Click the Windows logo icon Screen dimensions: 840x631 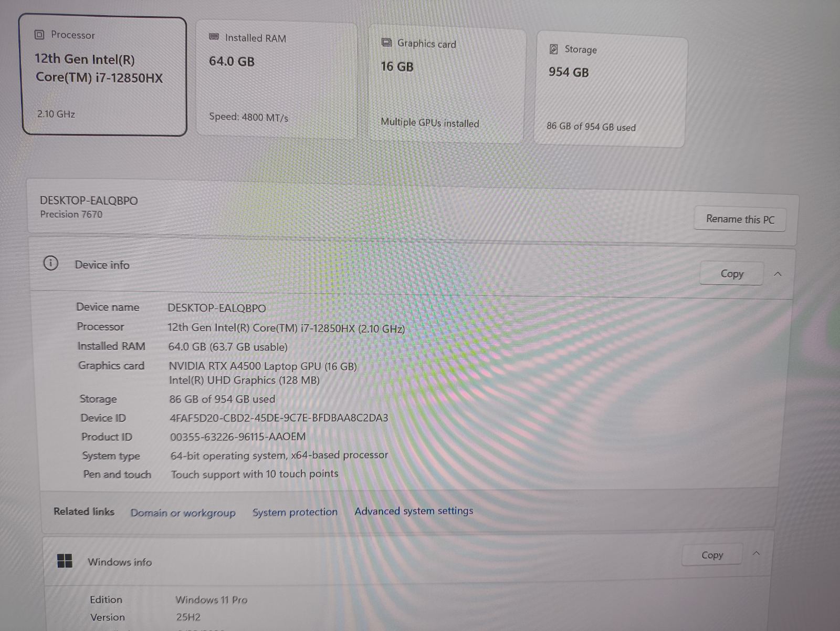pos(65,561)
